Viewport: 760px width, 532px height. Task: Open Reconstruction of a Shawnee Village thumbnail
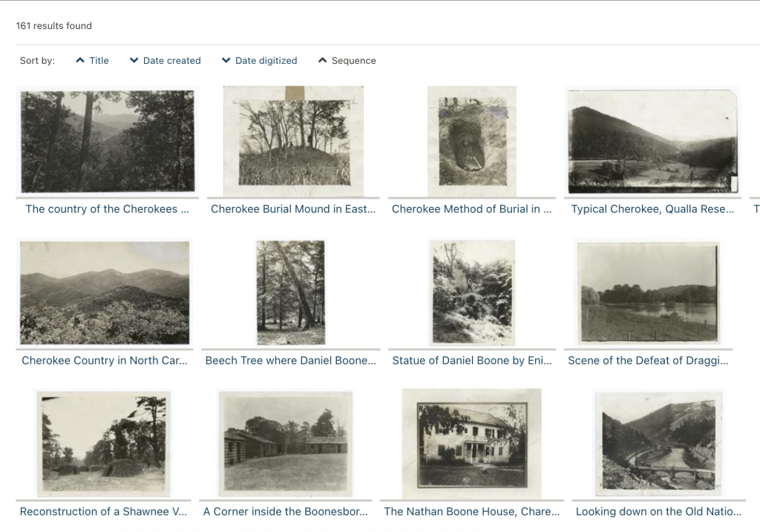(x=104, y=444)
